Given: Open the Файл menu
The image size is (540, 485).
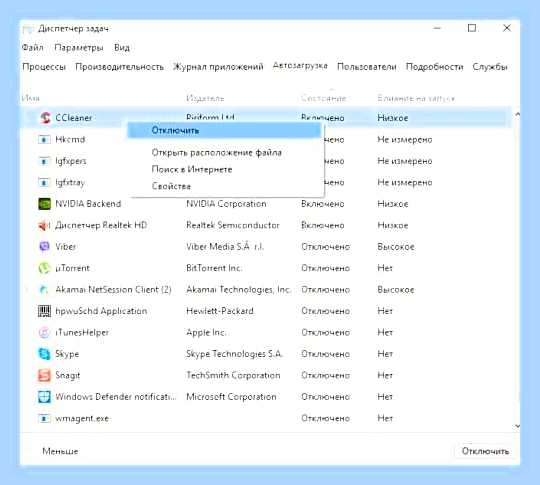Looking at the screenshot, I should click(32, 47).
